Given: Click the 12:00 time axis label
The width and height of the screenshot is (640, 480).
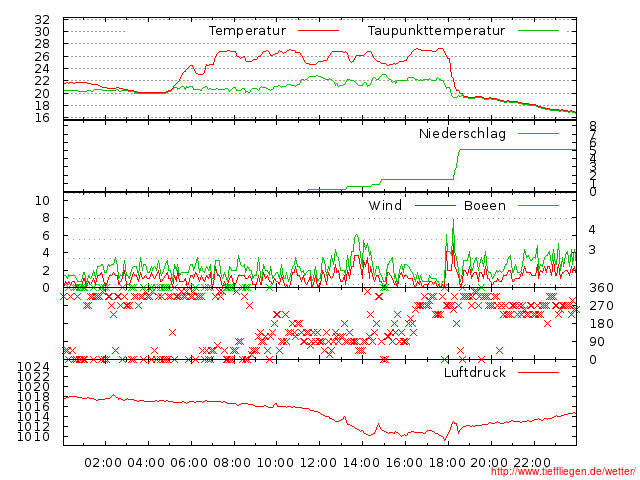Looking at the screenshot, I should (318, 463).
